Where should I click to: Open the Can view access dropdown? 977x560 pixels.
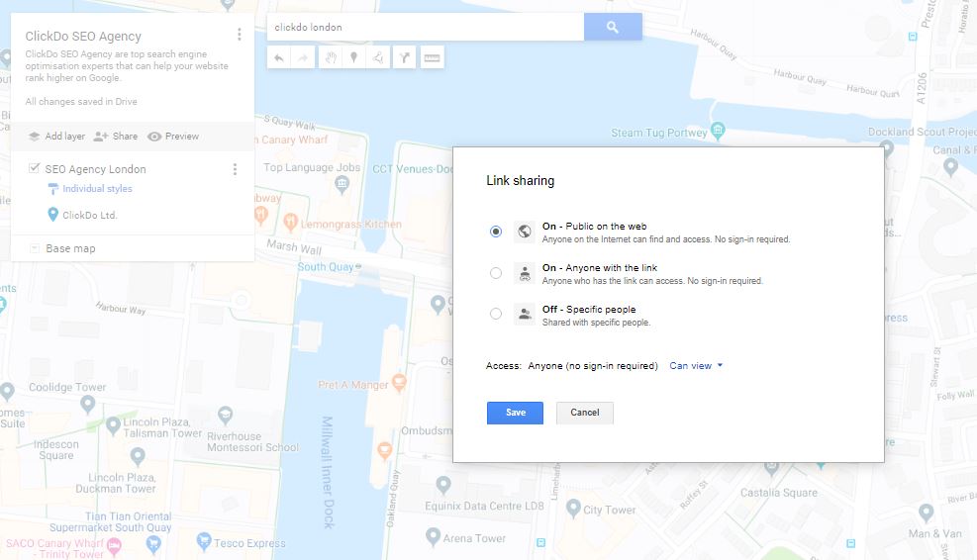coord(696,366)
